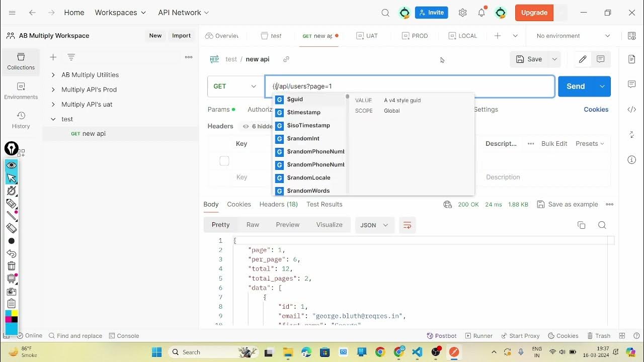Select the trash clear-annotations tool
The width and height of the screenshot is (644, 362).
tap(12, 266)
